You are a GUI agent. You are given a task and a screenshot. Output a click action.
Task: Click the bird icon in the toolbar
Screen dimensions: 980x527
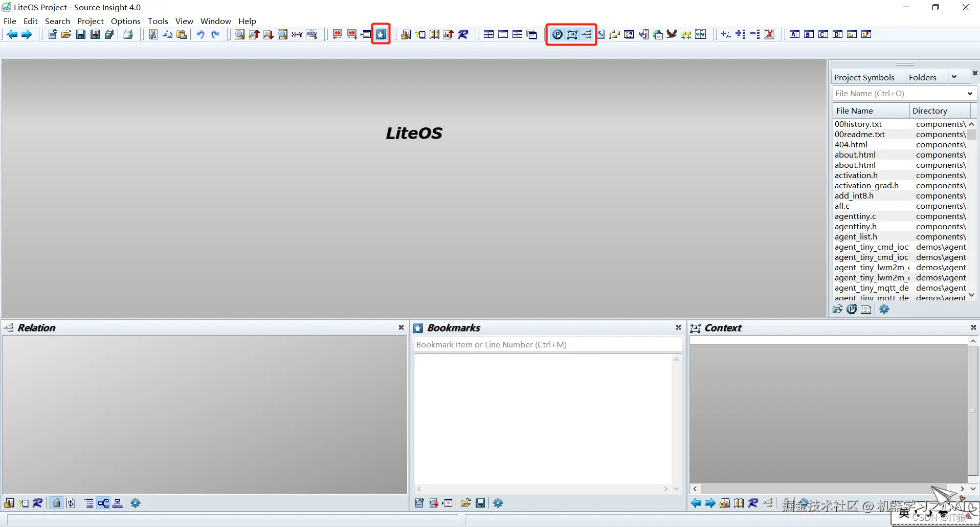(x=672, y=34)
